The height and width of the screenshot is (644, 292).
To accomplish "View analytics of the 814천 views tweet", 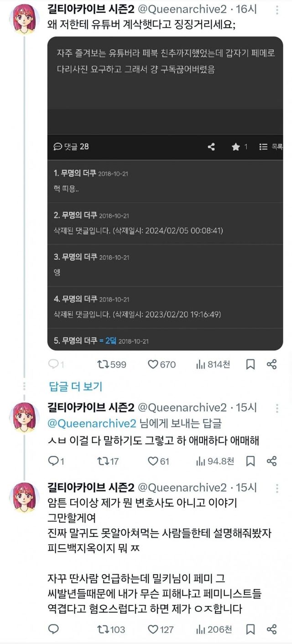I will 200,364.
